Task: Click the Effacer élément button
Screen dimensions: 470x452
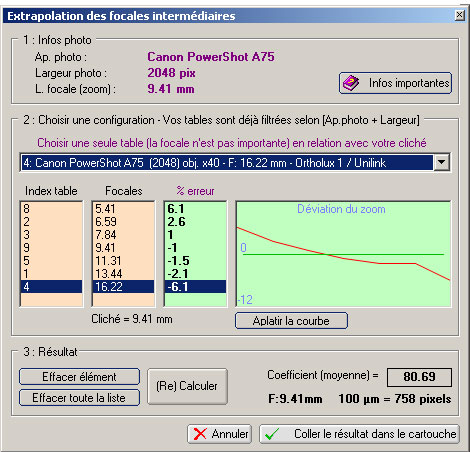Action: pos(79,377)
